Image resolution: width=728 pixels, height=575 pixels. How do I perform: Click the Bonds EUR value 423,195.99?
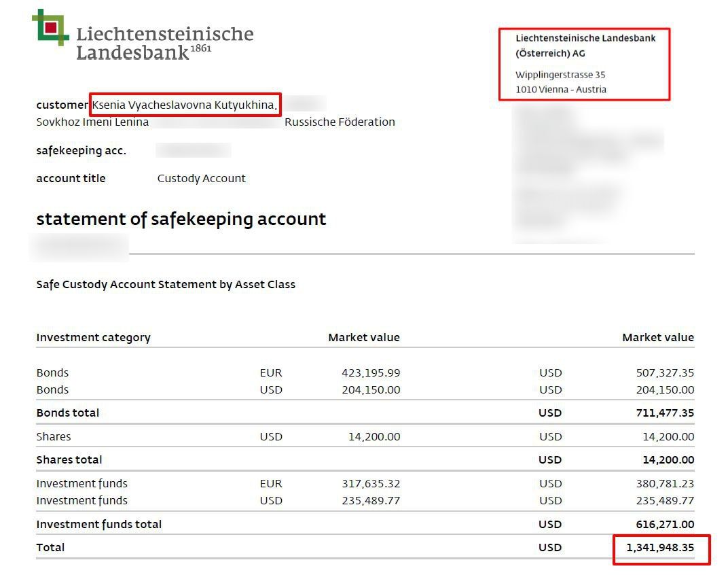click(371, 372)
